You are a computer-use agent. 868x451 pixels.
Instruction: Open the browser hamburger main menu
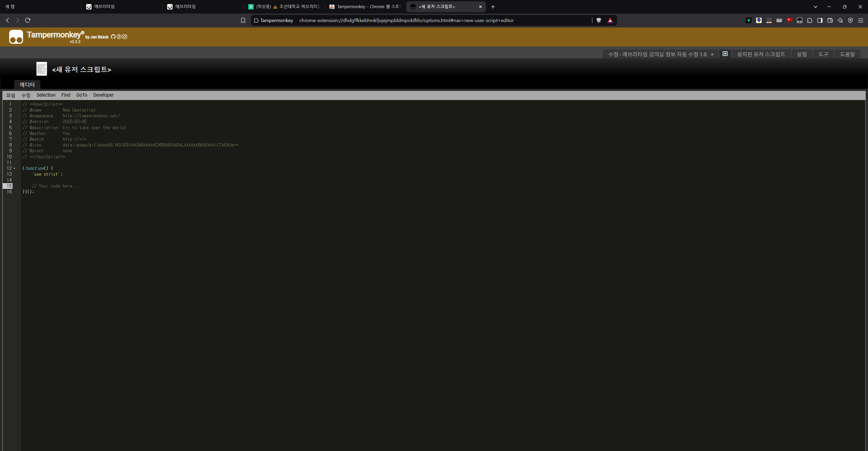tap(861, 20)
